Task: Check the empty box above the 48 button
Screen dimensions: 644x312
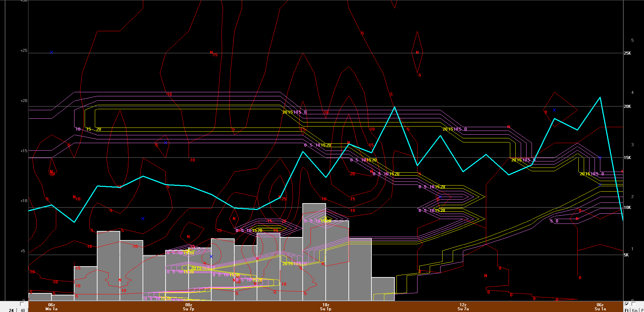Action: click(x=22, y=304)
